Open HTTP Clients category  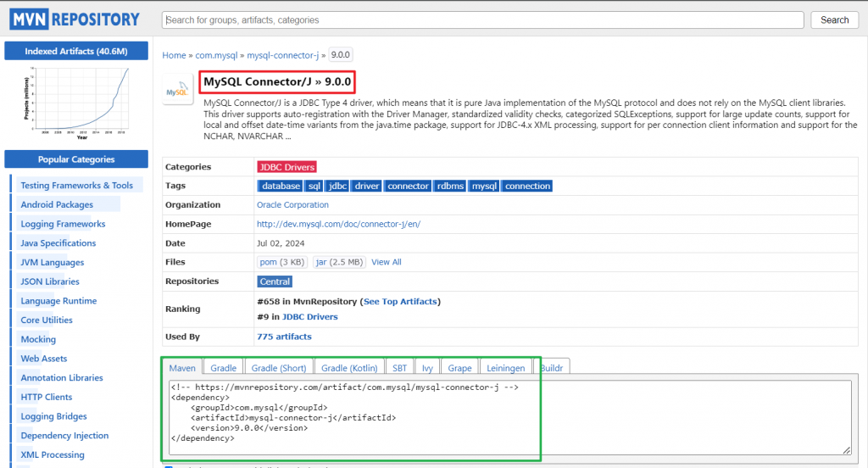click(47, 397)
